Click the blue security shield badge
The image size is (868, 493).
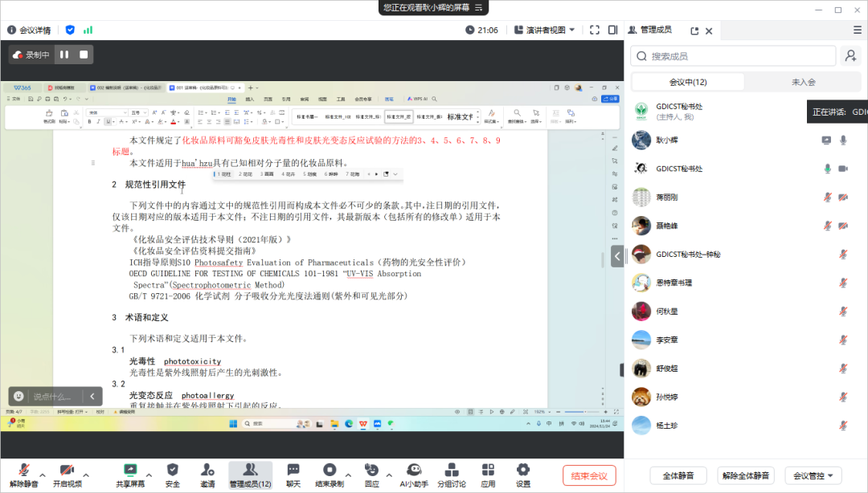70,30
